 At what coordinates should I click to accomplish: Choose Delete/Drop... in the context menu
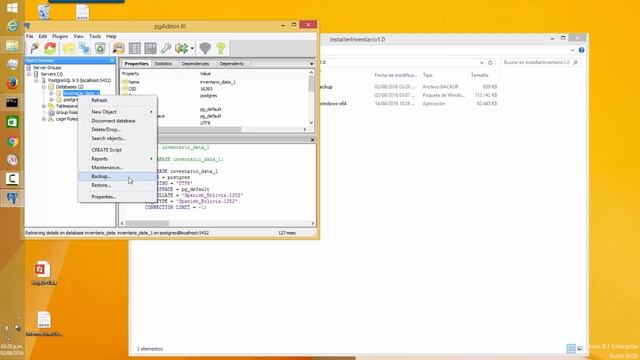[x=118, y=129]
